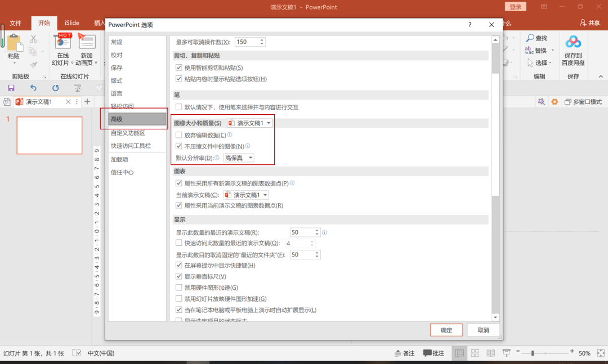Click the Replace (替换) icon
This screenshot has height=364, width=608.
pos(529,50)
